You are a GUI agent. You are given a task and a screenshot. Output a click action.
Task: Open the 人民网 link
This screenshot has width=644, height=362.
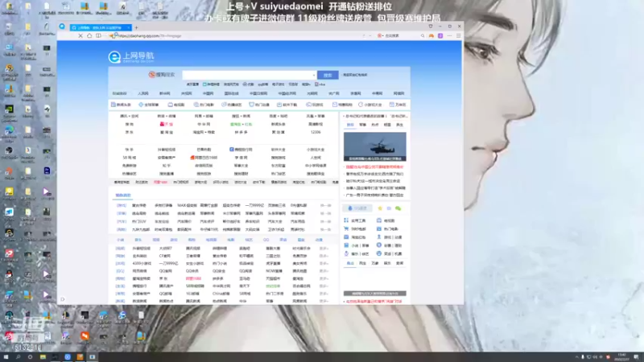[x=143, y=93]
